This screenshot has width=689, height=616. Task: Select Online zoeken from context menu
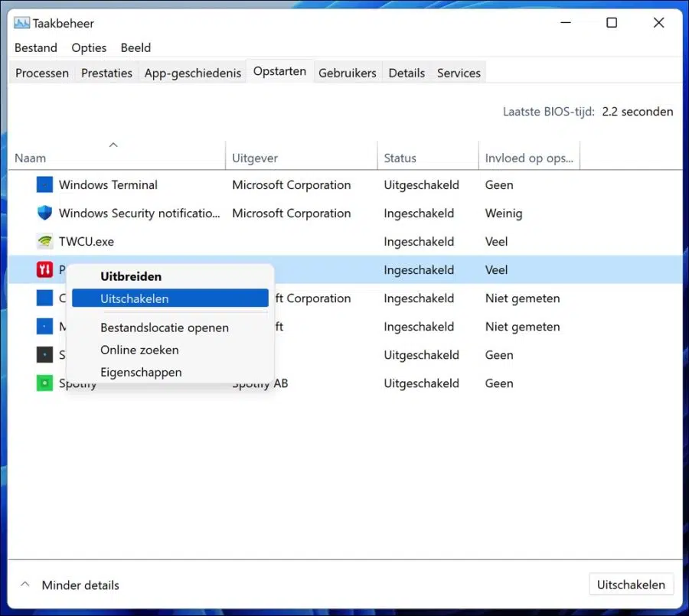170,350
